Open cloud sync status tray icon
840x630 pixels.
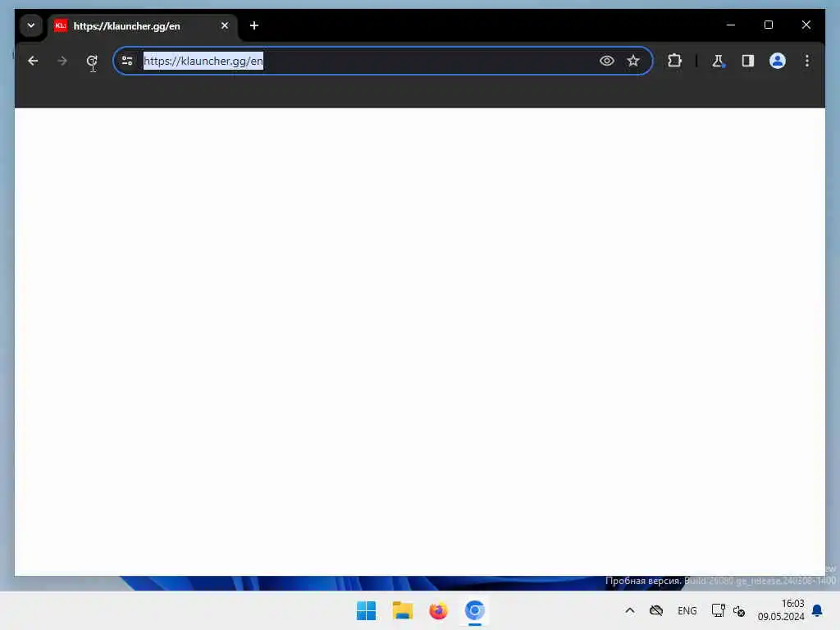(656, 610)
